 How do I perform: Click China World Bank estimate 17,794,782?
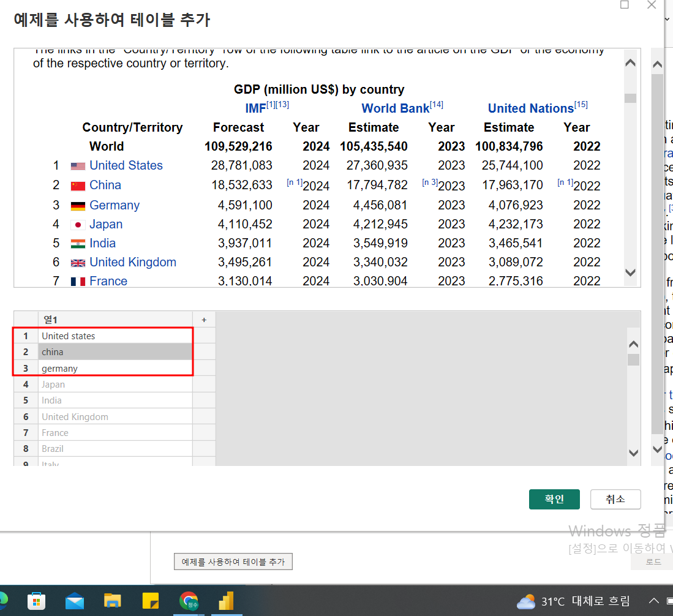(377, 185)
